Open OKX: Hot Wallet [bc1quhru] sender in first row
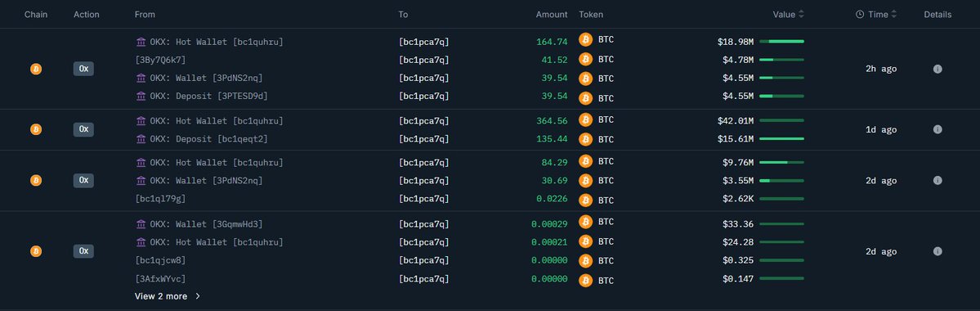This screenshot has width=980, height=311. (x=217, y=42)
